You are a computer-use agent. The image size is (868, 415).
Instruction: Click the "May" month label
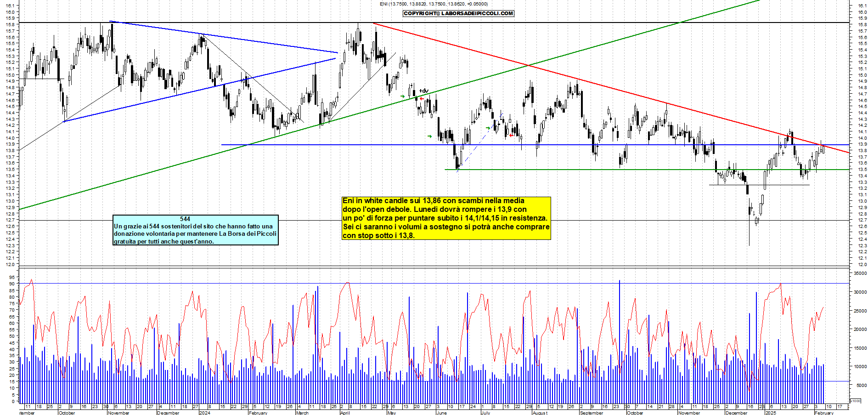coord(392,413)
